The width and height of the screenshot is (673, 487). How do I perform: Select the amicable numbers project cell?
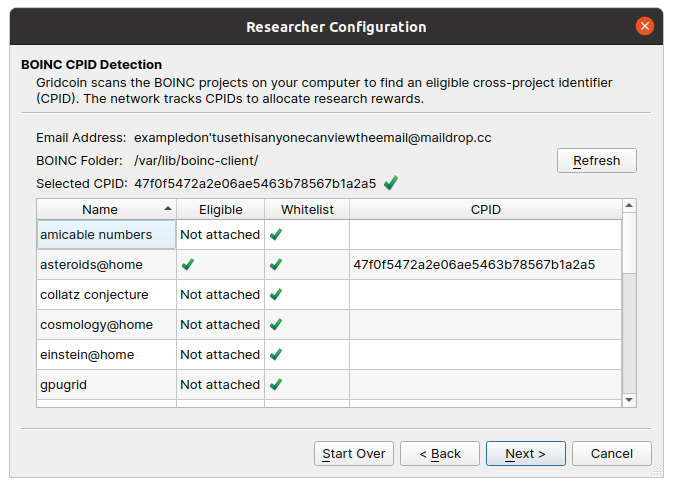point(106,234)
